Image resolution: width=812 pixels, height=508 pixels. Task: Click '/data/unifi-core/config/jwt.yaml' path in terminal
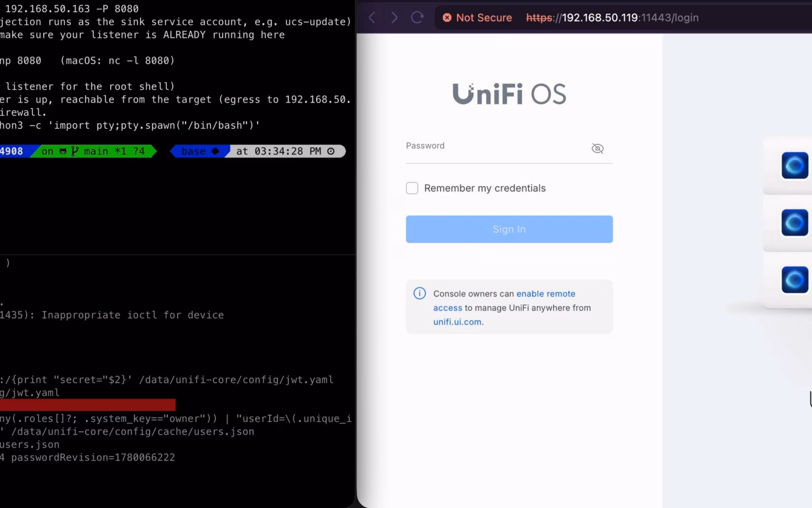click(x=236, y=380)
